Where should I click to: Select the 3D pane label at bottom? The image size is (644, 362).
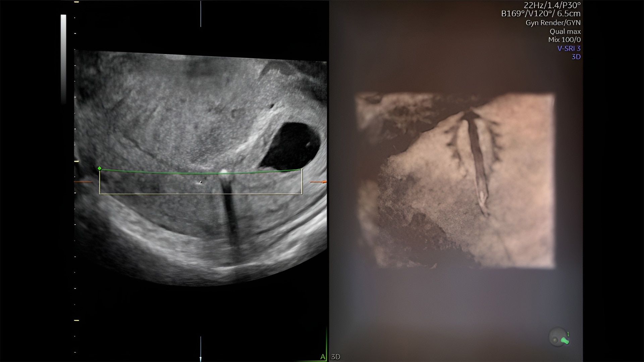pos(335,357)
